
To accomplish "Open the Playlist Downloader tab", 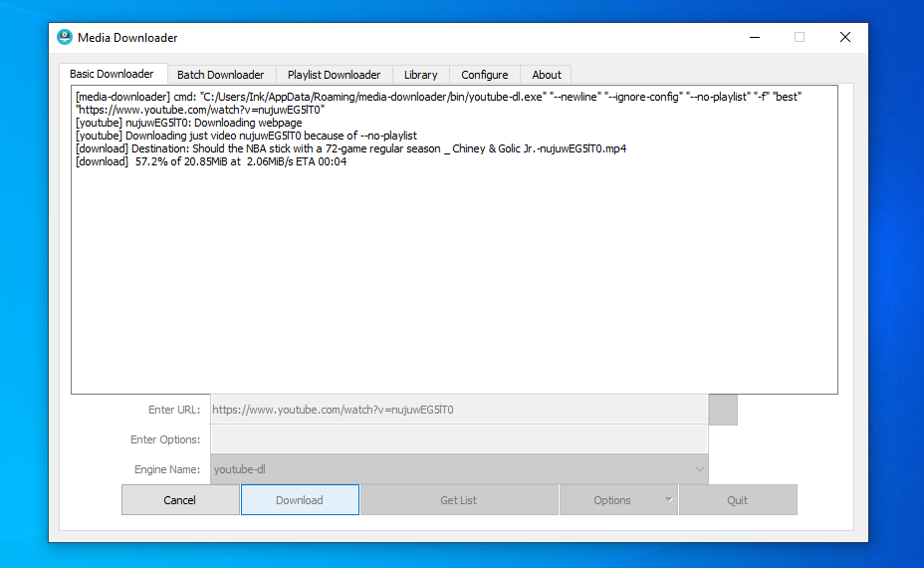I will [x=335, y=75].
